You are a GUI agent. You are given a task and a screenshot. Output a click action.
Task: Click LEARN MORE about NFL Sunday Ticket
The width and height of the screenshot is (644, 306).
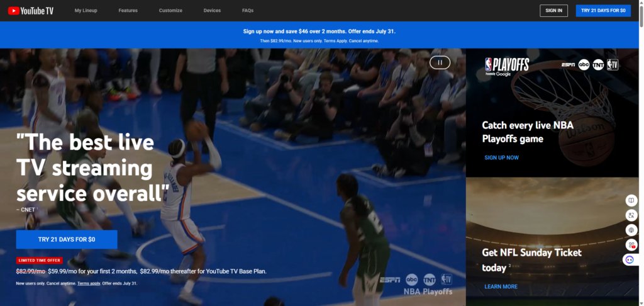coord(501,286)
